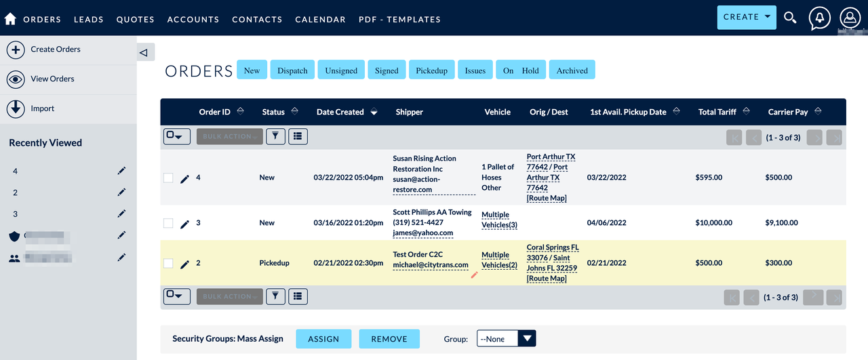
Task: Click the Create Orders plus icon
Action: click(x=16, y=49)
